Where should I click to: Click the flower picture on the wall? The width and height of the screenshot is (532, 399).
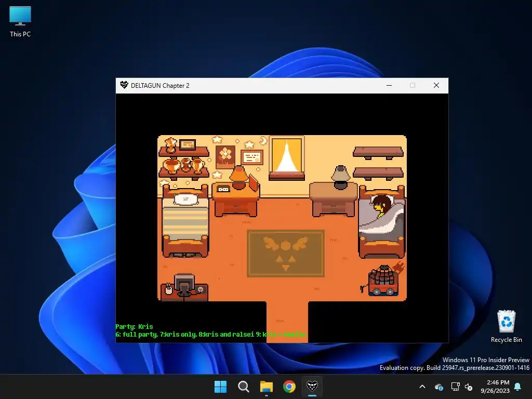pyautogui.click(x=225, y=157)
